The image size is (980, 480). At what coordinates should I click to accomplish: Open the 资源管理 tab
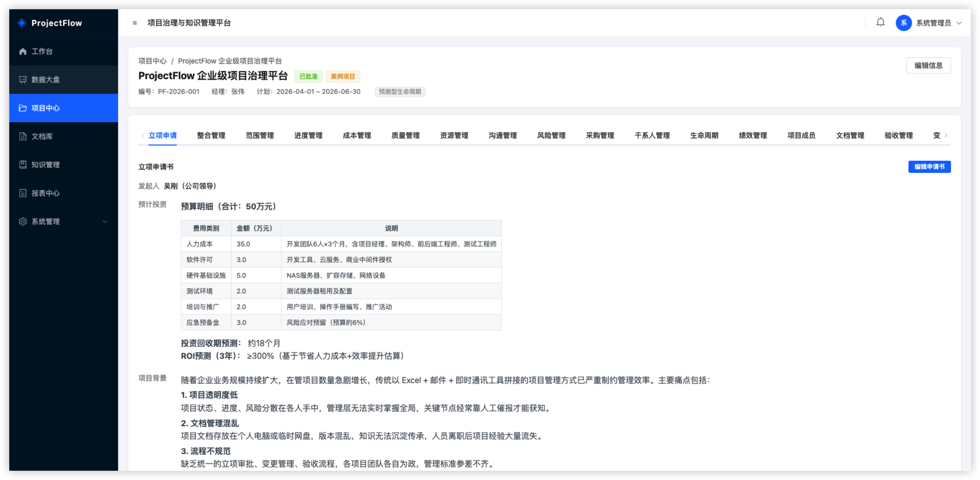pos(454,135)
